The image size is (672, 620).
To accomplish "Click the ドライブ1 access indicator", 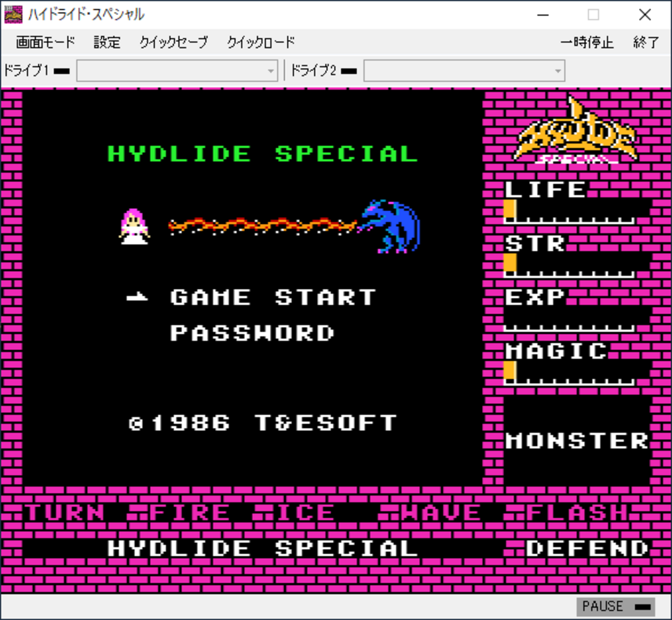I will pos(62,71).
